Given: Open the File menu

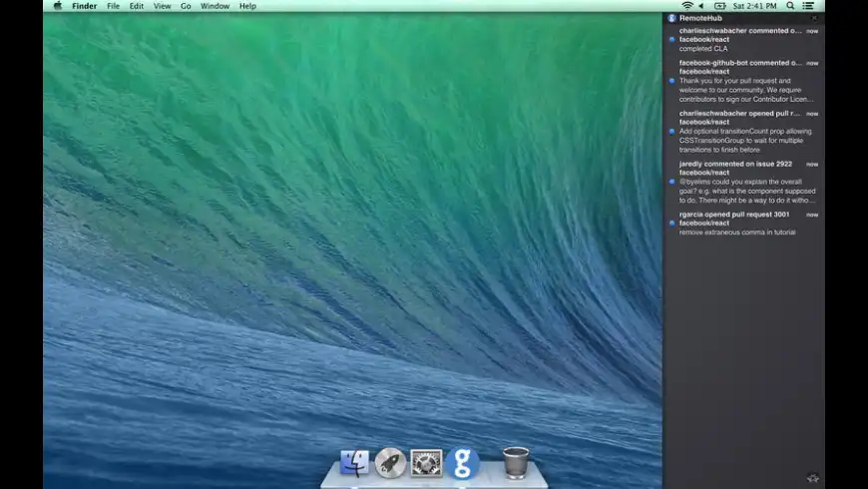Looking at the screenshot, I should click(x=113, y=6).
